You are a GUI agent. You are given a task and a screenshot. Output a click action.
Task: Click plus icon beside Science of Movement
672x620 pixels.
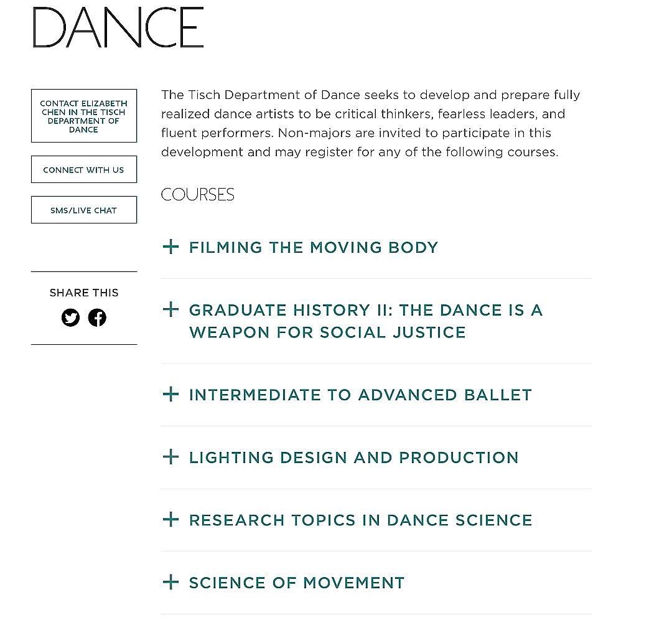click(170, 582)
